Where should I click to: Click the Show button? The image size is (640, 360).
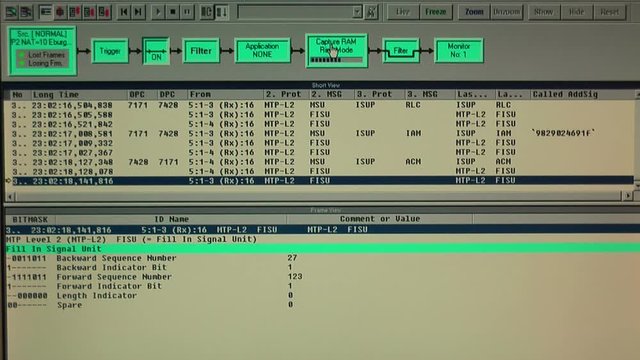pyautogui.click(x=543, y=12)
